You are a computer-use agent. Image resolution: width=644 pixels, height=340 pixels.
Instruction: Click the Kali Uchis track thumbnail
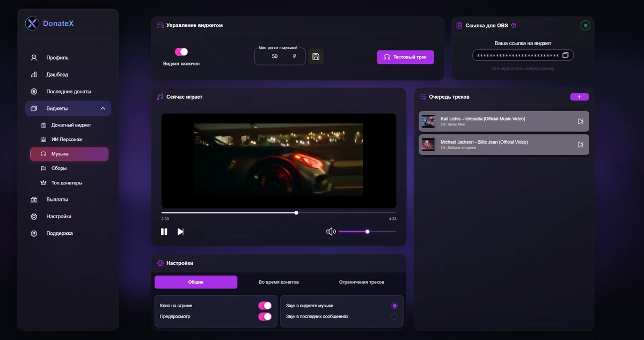click(x=428, y=121)
